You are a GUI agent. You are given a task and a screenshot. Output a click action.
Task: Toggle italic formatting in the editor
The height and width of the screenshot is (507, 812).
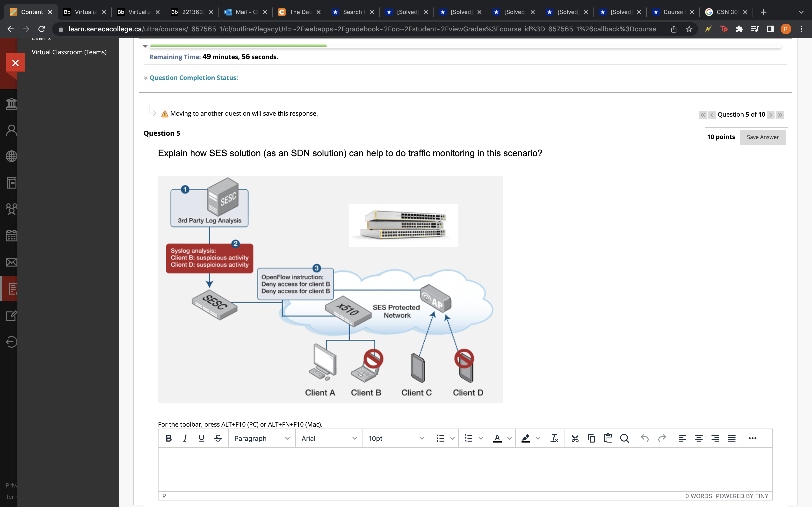point(185,438)
